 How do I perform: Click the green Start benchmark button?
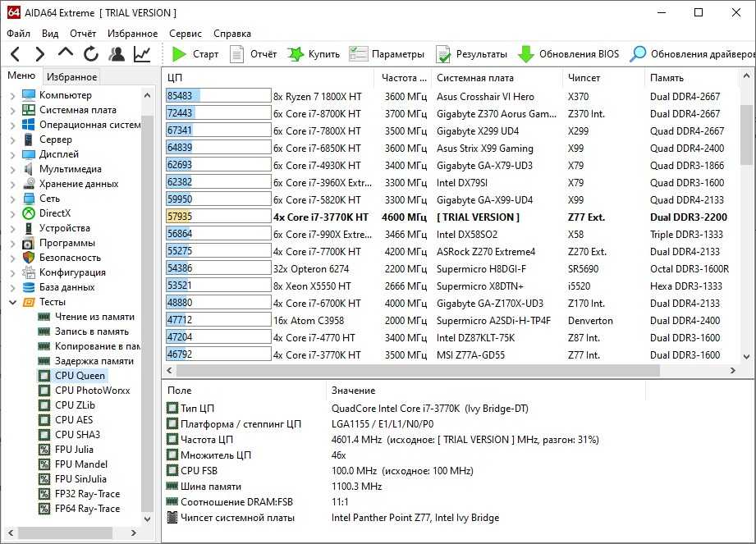point(195,54)
